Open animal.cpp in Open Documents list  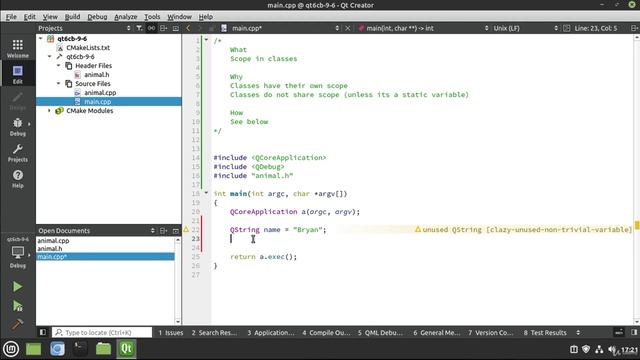(x=53, y=240)
